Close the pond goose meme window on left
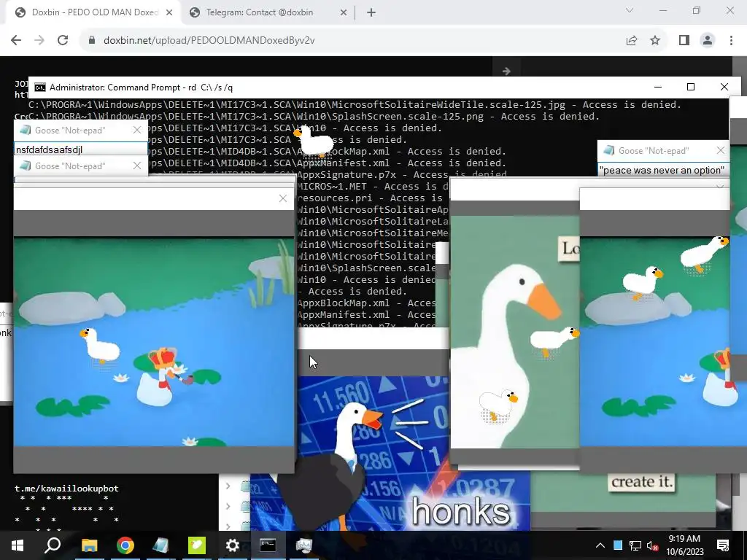The image size is (747, 560). (283, 198)
